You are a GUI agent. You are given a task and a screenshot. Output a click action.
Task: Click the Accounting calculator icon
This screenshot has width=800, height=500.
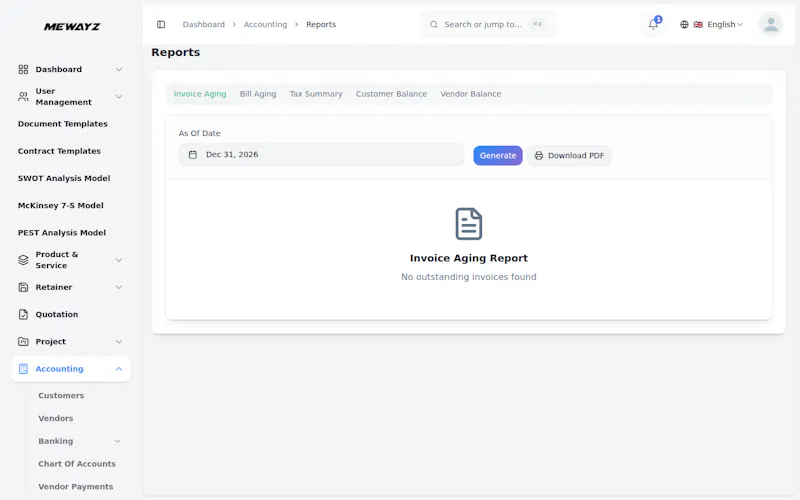point(23,369)
